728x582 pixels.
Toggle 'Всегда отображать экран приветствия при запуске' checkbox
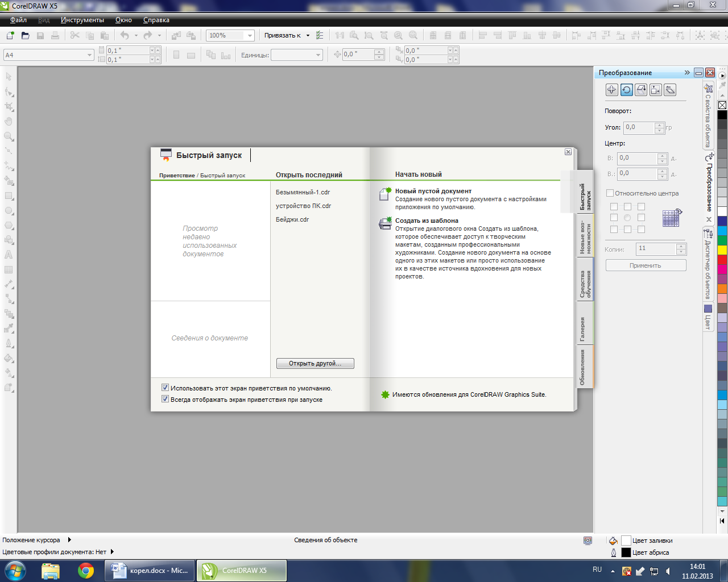pyautogui.click(x=165, y=400)
